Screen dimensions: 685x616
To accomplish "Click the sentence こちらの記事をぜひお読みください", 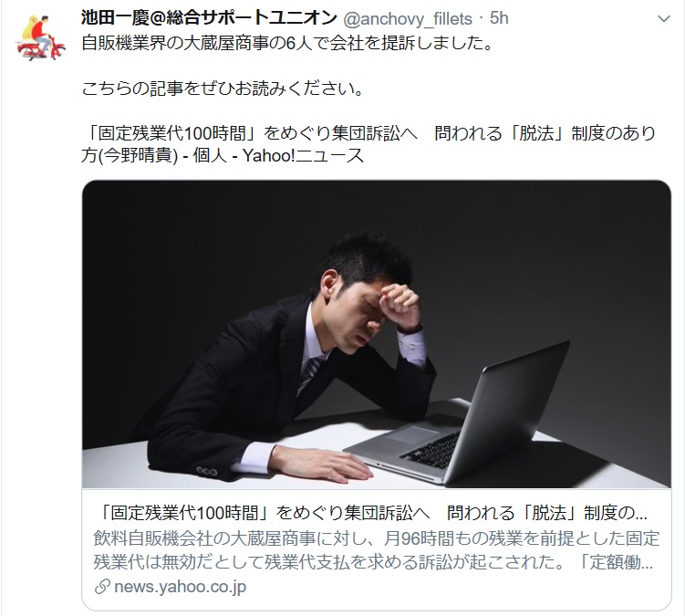I will 223,89.
